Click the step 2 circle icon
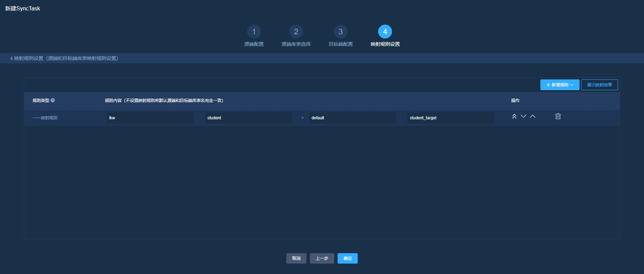 tap(296, 32)
